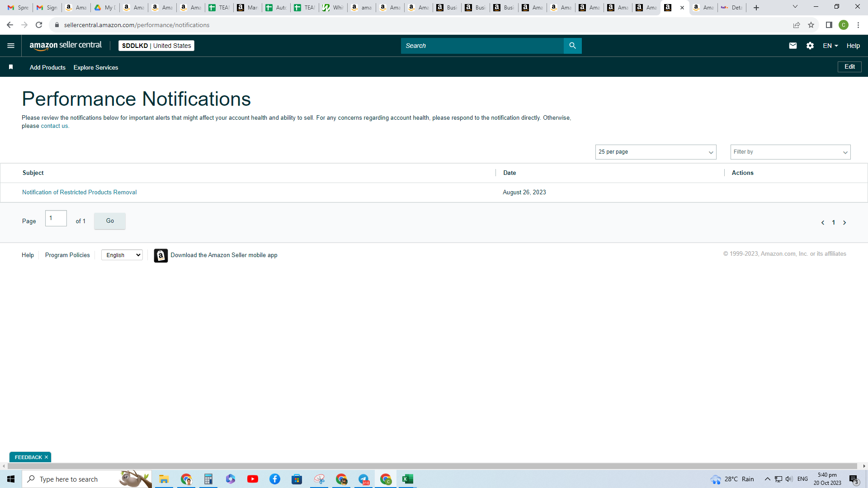Close the Feedback tab

click(x=46, y=457)
